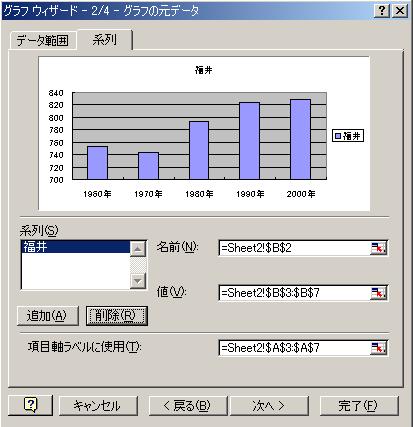Click the series list scroll down arrow
413x427 pixels.
pyautogui.click(x=138, y=281)
